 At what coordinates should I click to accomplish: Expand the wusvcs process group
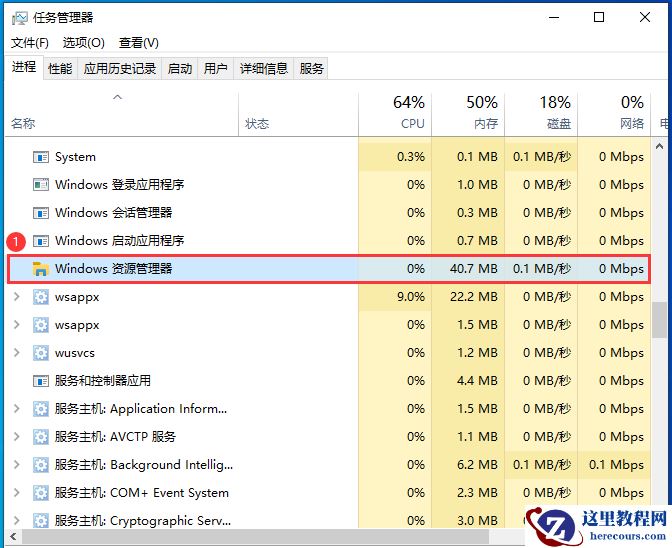[17, 353]
